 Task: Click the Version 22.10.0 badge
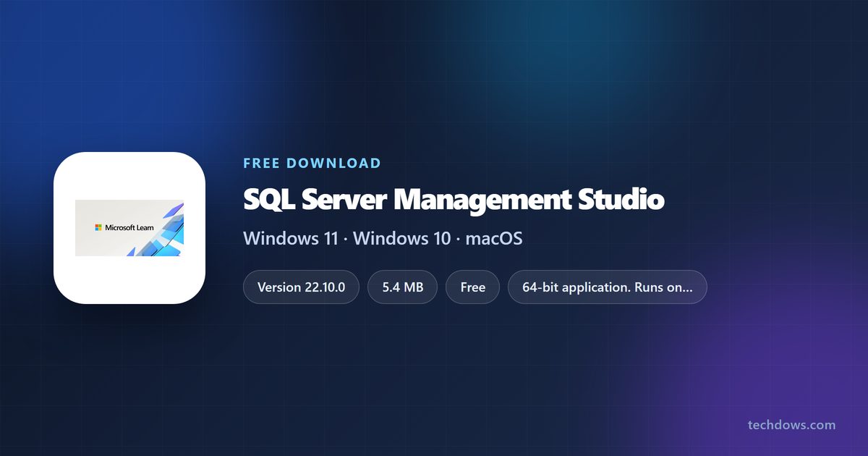coord(301,287)
